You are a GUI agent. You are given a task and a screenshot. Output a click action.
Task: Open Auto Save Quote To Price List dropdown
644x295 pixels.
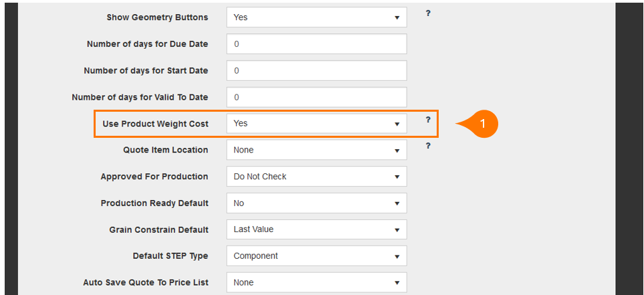[317, 283]
